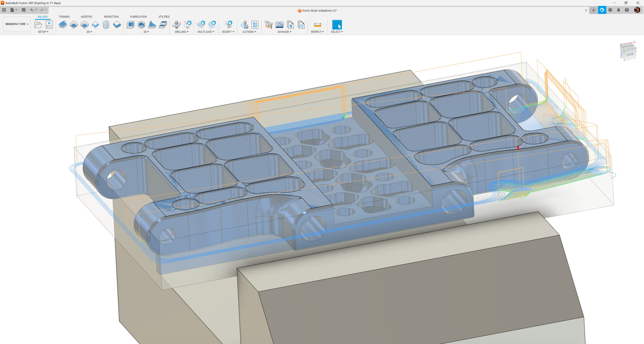Click the Post Process G1 G2 icon
The height and width of the screenshot is (344, 644).
tap(255, 25)
